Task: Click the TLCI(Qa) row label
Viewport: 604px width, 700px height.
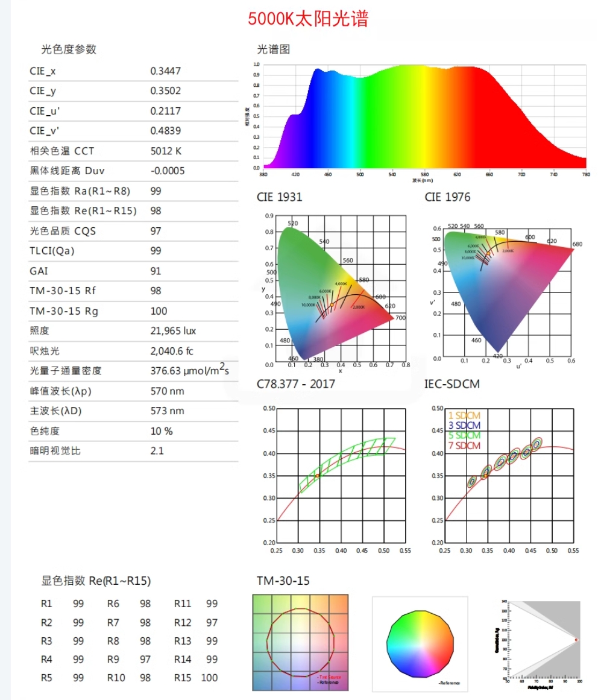Action: [x=52, y=251]
